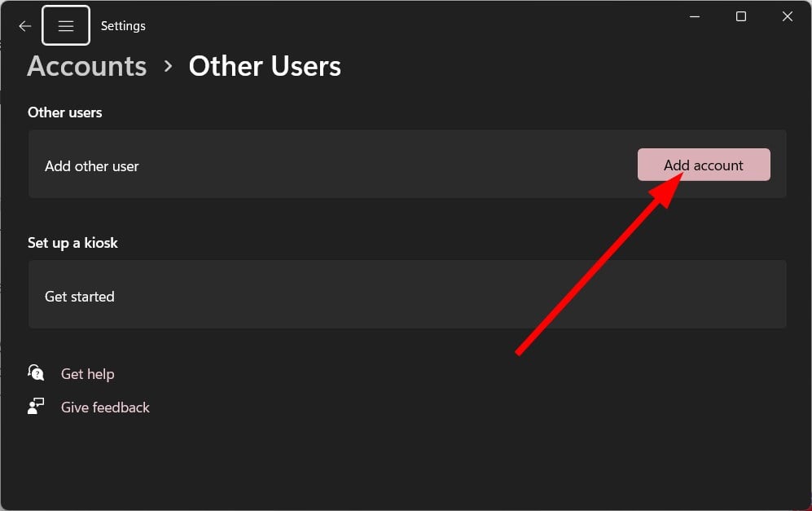This screenshot has width=812, height=511.
Task: Select the Add other user label
Action: [92, 166]
